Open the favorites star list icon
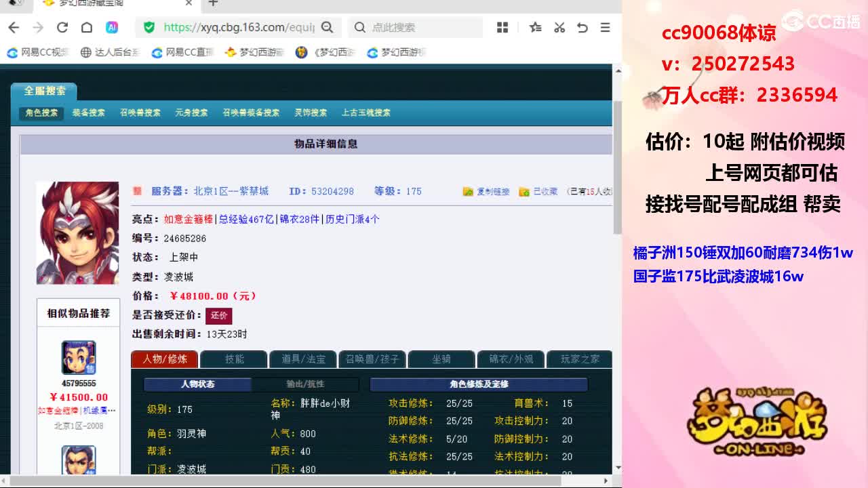This screenshot has width=868, height=488. tap(535, 27)
